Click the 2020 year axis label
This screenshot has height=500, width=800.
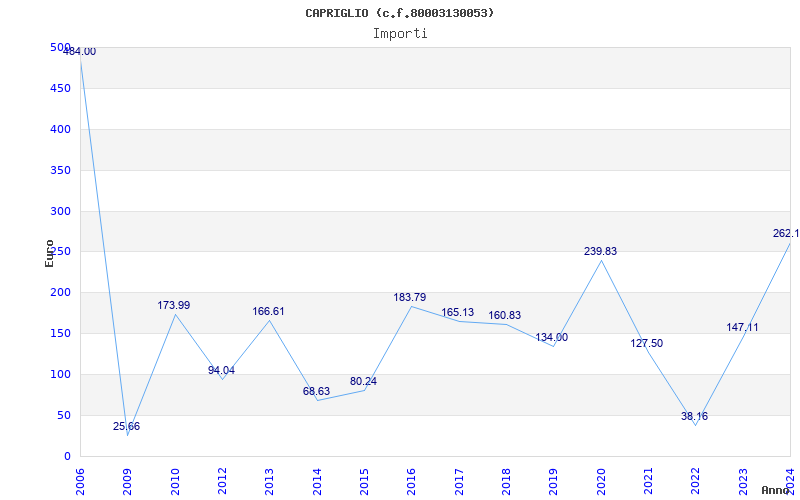pyautogui.click(x=601, y=482)
